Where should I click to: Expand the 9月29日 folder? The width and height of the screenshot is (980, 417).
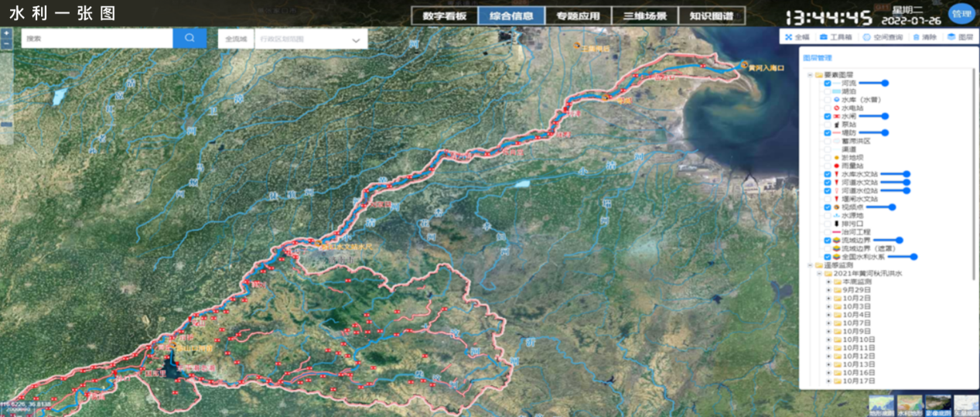[828, 290]
